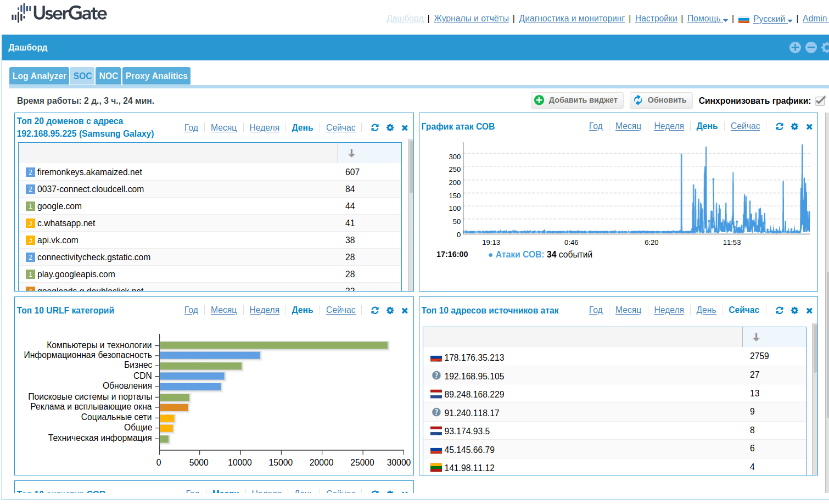Click the Компьютеры и технологии bar in chart

click(x=273, y=345)
